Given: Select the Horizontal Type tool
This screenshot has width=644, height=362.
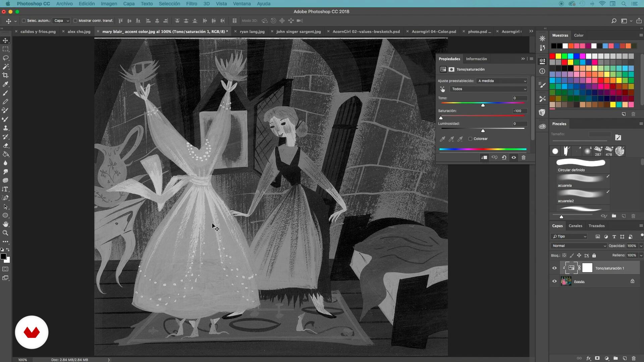Looking at the screenshot, I should pyautogui.click(x=5, y=189).
